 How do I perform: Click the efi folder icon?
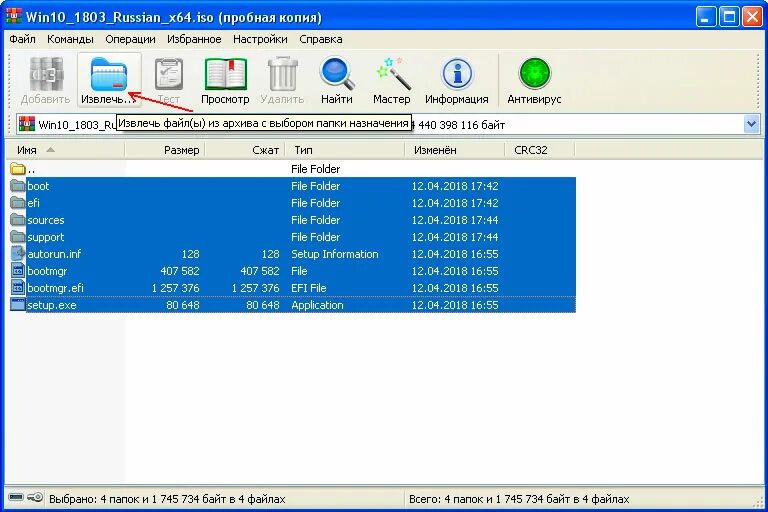(18, 203)
